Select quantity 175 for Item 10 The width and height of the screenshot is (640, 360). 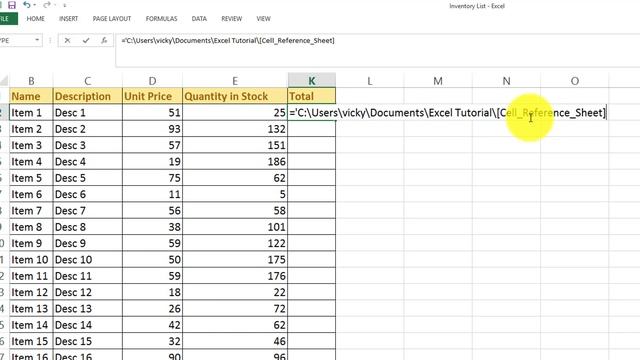235,260
